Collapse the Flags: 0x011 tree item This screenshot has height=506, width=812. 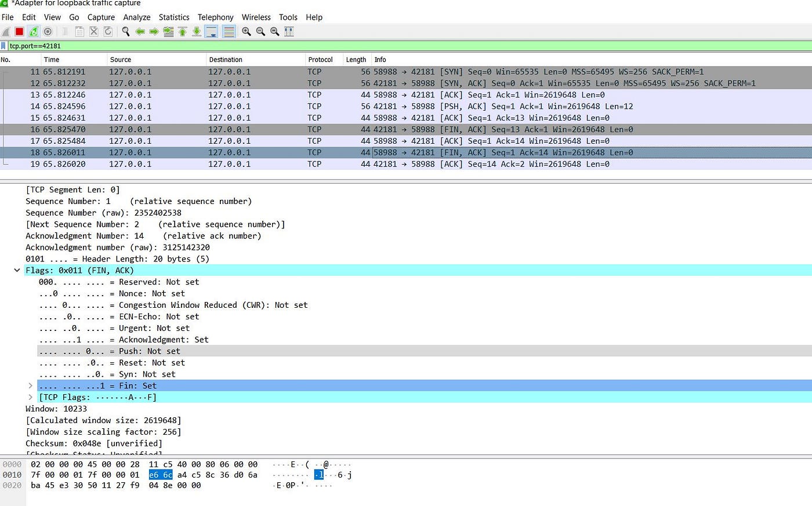pyautogui.click(x=17, y=270)
